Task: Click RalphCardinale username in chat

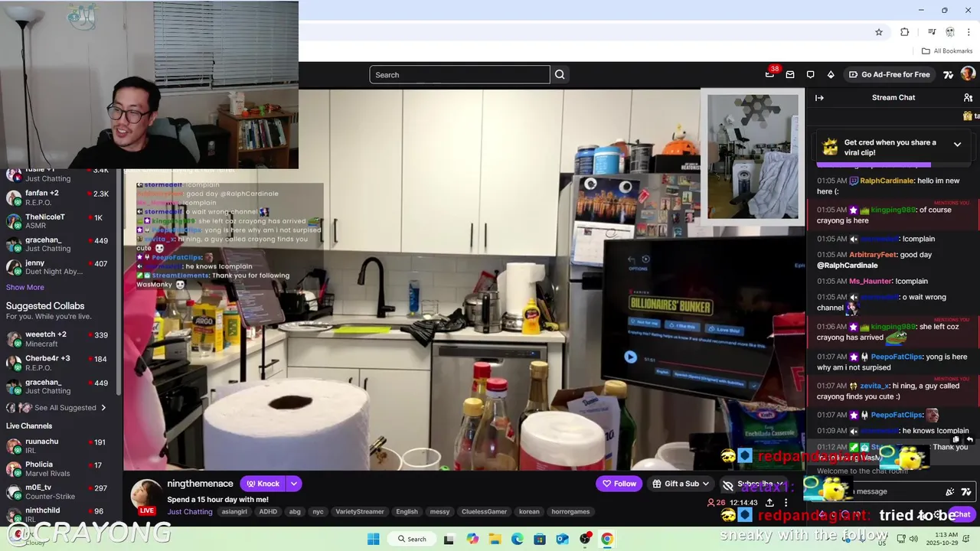Action: tap(887, 181)
